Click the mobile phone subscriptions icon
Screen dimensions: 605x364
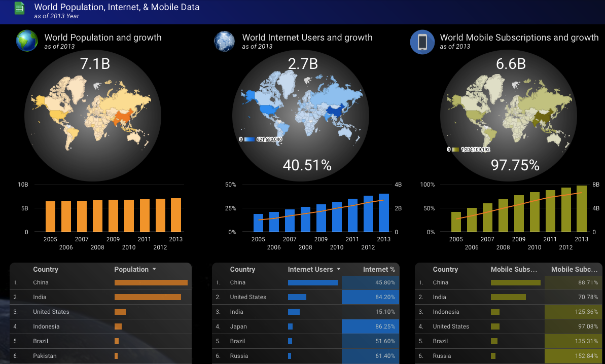[x=422, y=42]
